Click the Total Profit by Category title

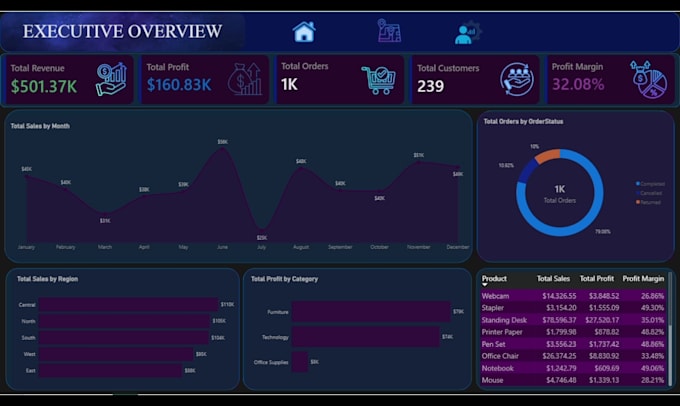click(x=284, y=279)
